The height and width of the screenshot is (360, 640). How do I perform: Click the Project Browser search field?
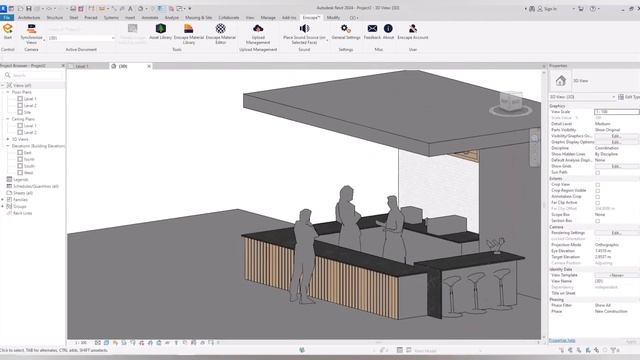(x=33, y=76)
